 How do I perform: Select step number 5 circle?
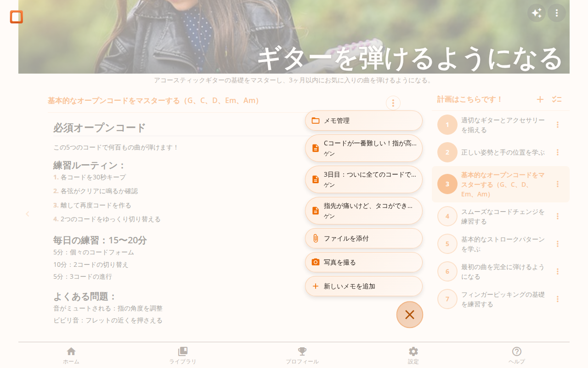[x=447, y=244]
